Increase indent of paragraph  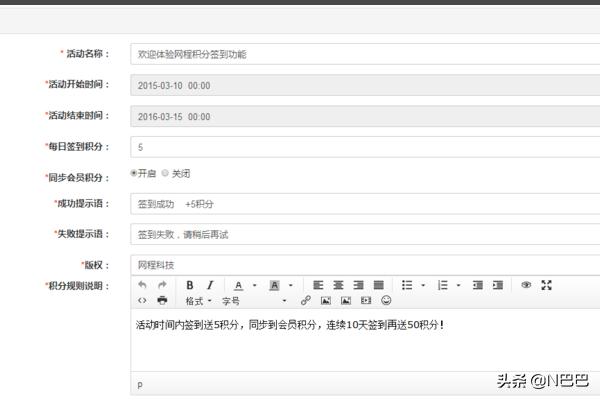point(498,285)
